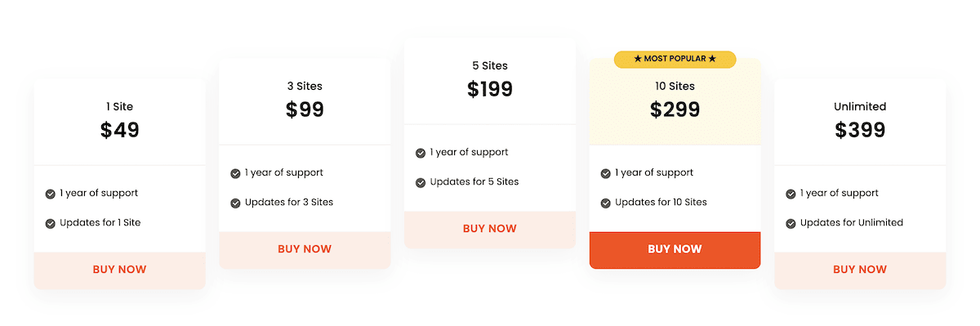Viewport: 980px width, 326px height.
Task: Select the $99 price heading
Action: coord(305,109)
